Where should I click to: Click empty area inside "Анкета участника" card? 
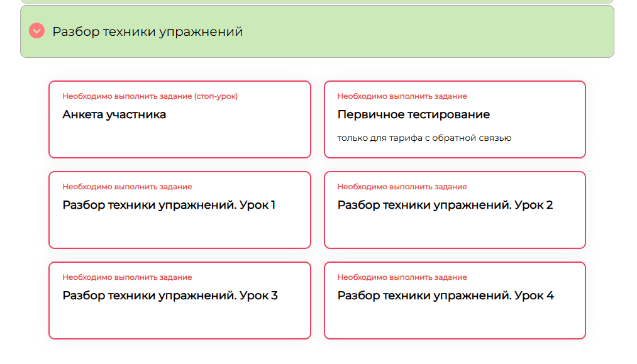tap(180, 140)
